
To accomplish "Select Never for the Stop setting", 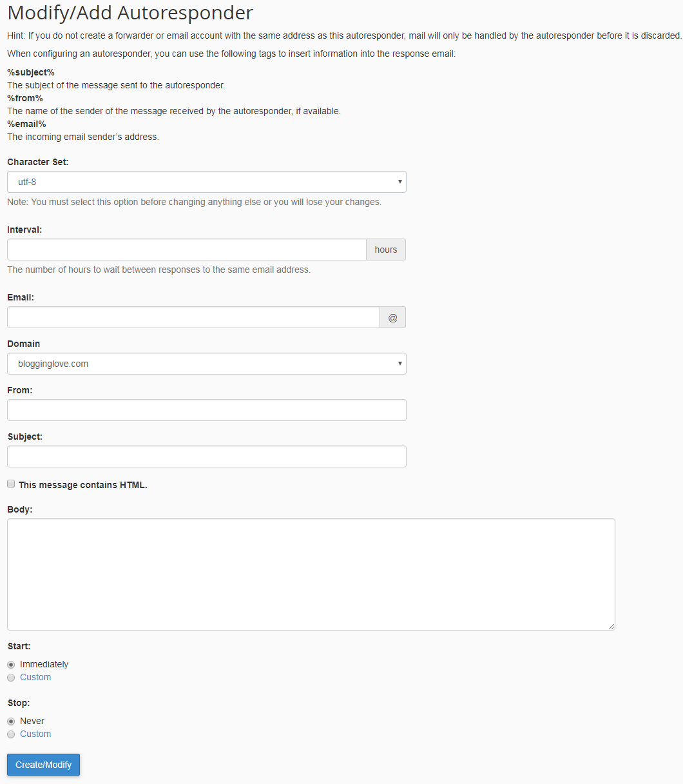I will (x=10, y=721).
